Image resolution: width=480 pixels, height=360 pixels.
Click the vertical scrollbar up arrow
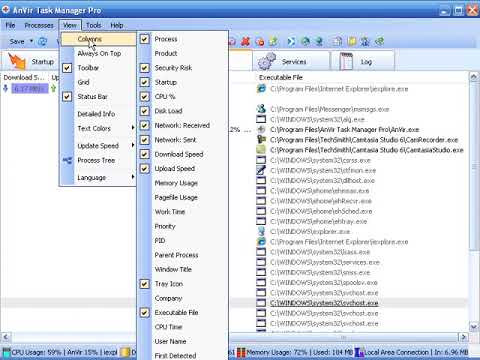coord(474,77)
